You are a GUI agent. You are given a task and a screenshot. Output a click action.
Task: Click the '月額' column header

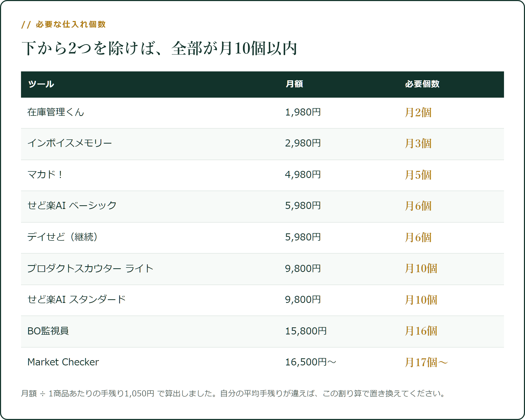[294, 84]
